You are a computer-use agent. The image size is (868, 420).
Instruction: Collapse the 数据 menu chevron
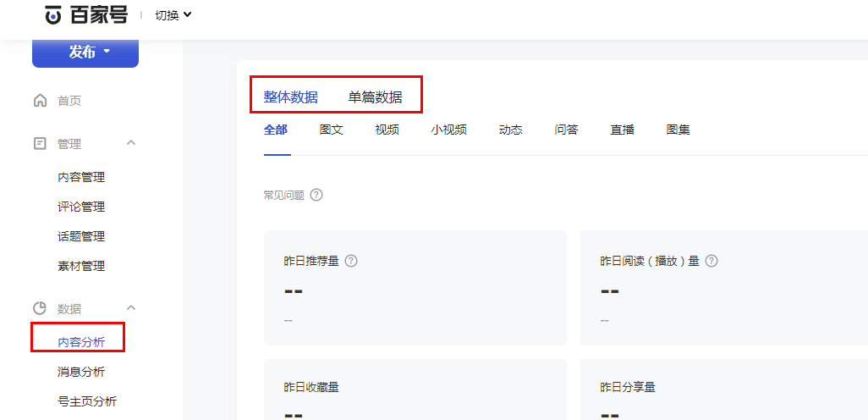(131, 307)
